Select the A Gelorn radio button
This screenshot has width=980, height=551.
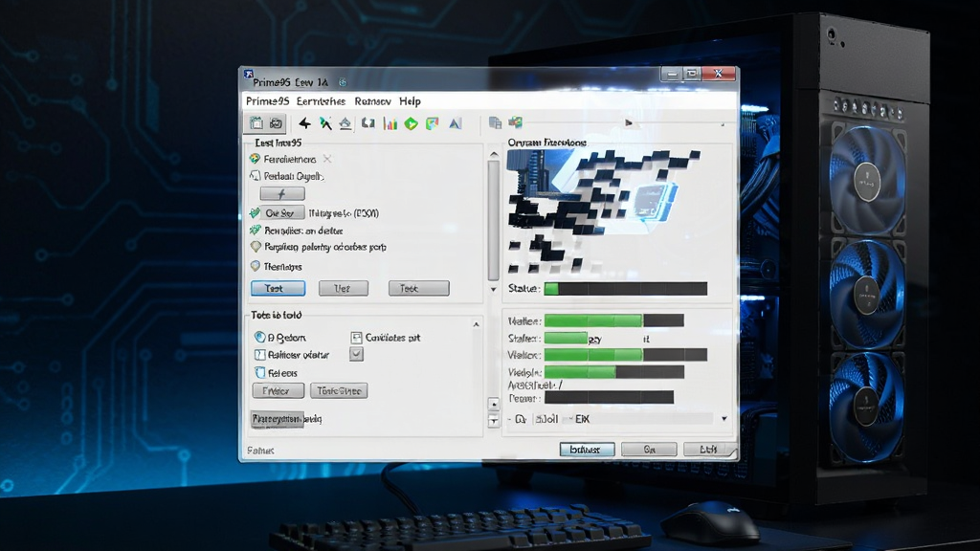[260, 337]
